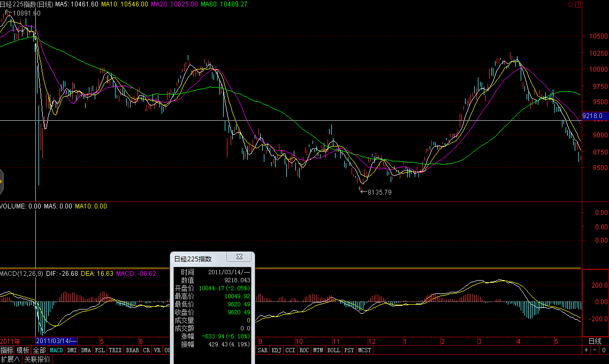Screen dimensions: 609x364
Task: Click the MA60: 10489.27 label
Action: pos(224,4)
